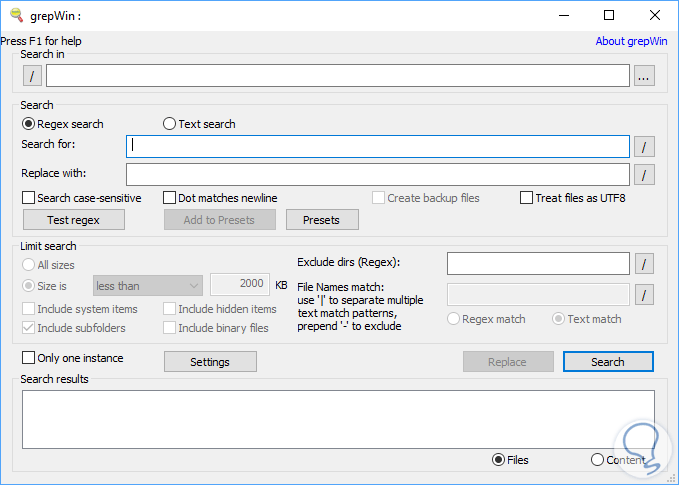The width and height of the screenshot is (679, 485).
Task: Minimize the grepWin window
Action: [564, 15]
